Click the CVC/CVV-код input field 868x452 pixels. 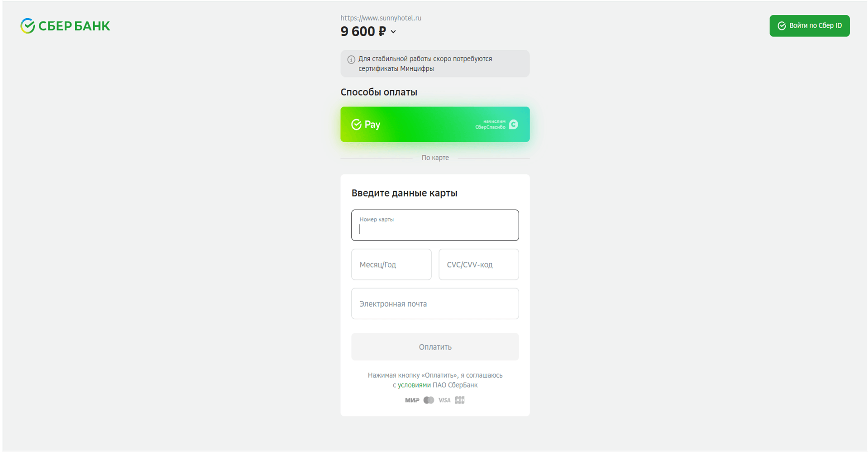(478, 264)
